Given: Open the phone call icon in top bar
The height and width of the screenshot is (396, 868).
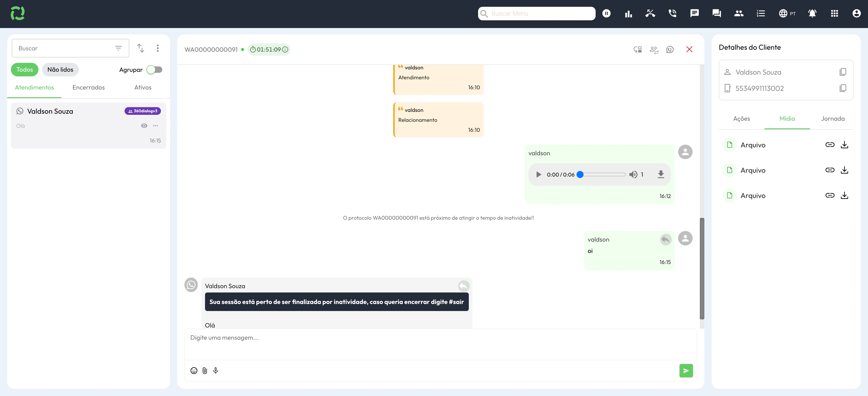Looking at the screenshot, I should [672, 14].
